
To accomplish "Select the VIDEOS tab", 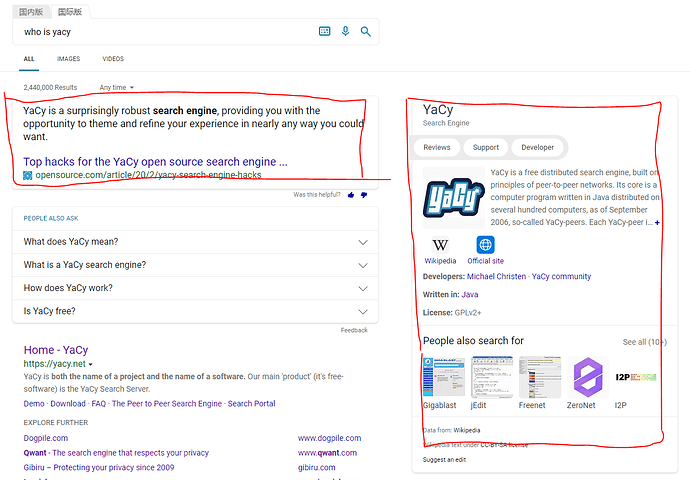I will point(113,59).
